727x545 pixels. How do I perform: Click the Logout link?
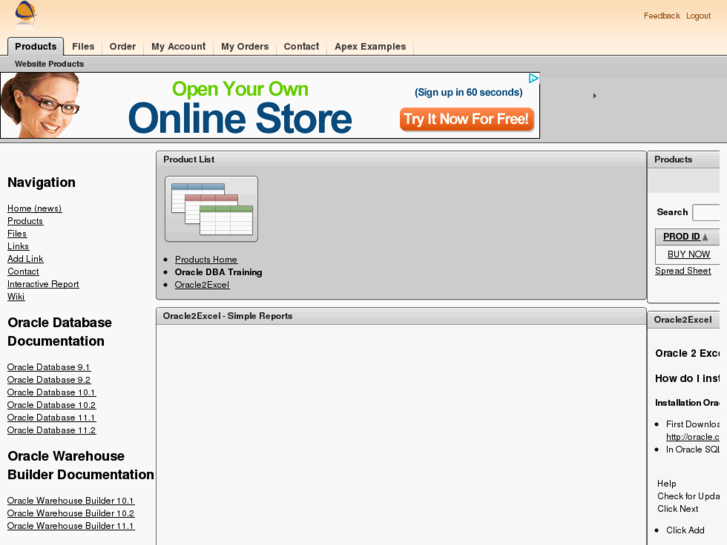pos(698,16)
